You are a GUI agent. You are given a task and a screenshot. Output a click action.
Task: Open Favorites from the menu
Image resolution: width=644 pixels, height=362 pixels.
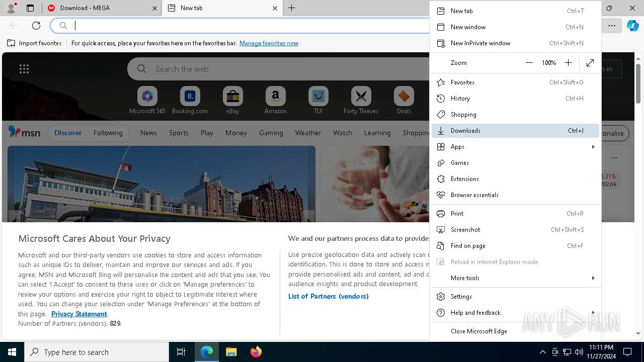point(515,82)
